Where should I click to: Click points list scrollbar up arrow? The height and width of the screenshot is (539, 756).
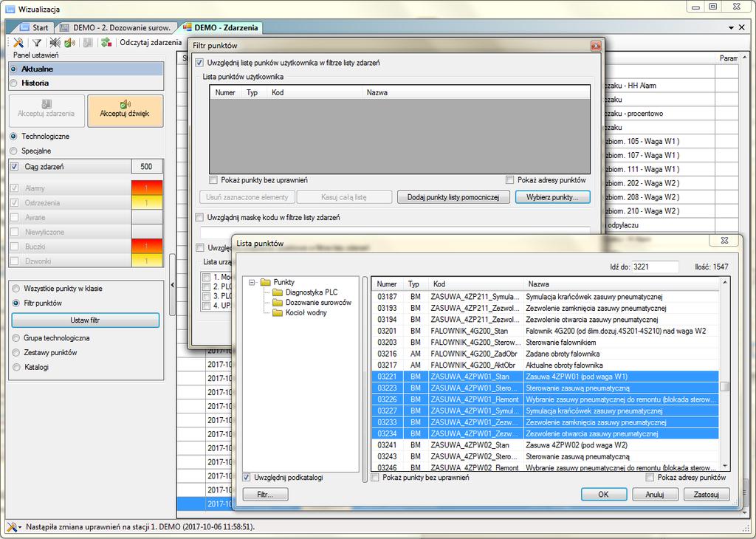point(725,283)
